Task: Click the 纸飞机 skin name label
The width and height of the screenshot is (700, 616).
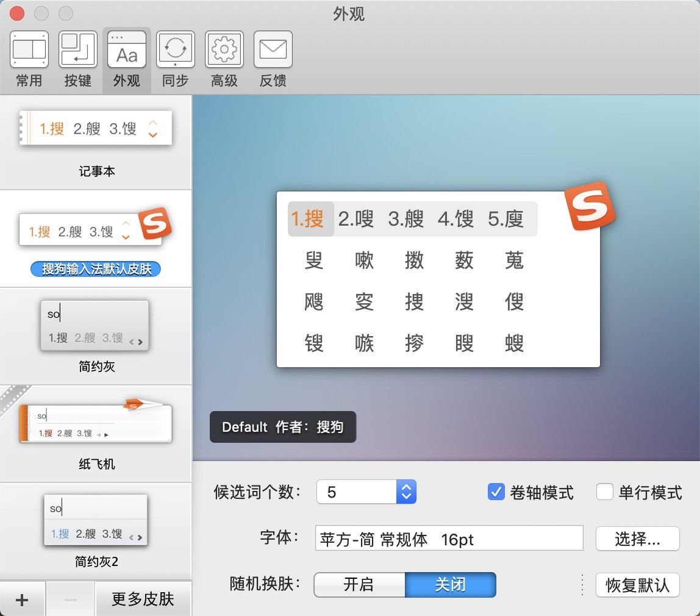Action: [x=97, y=464]
